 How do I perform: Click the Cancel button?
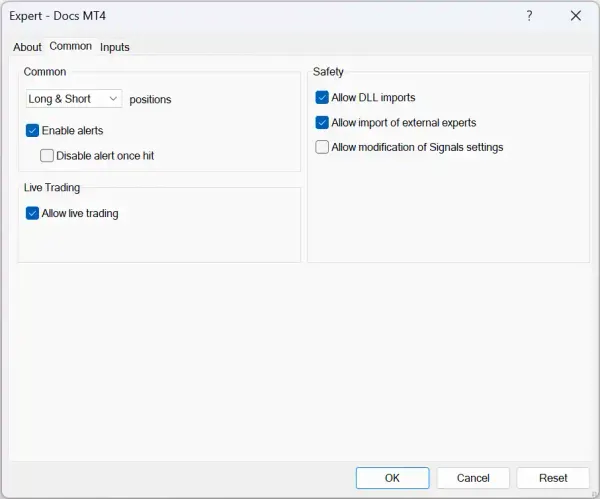click(472, 478)
